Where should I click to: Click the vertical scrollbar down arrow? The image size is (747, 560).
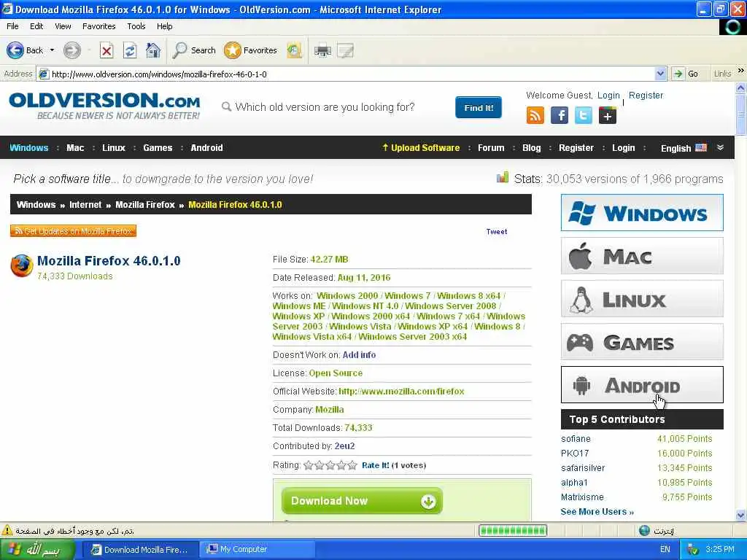740,515
